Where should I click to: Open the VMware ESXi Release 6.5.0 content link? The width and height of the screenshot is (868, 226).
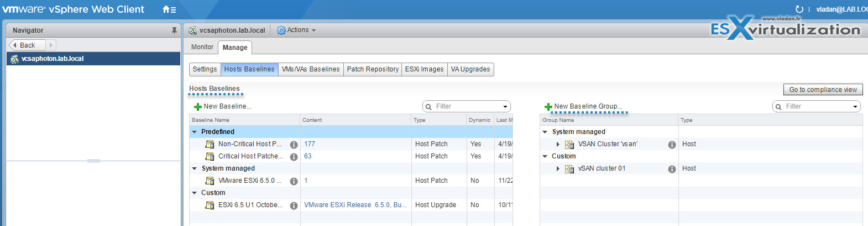[x=355, y=205]
